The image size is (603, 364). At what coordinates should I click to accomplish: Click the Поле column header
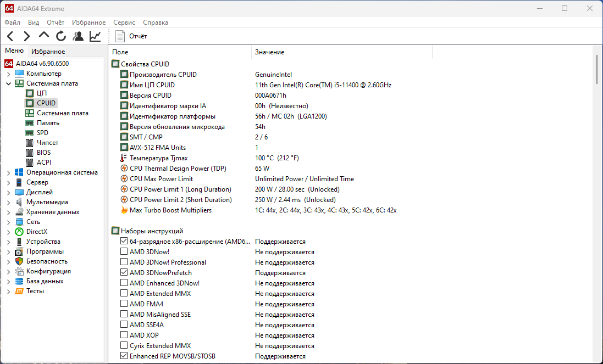(x=180, y=52)
